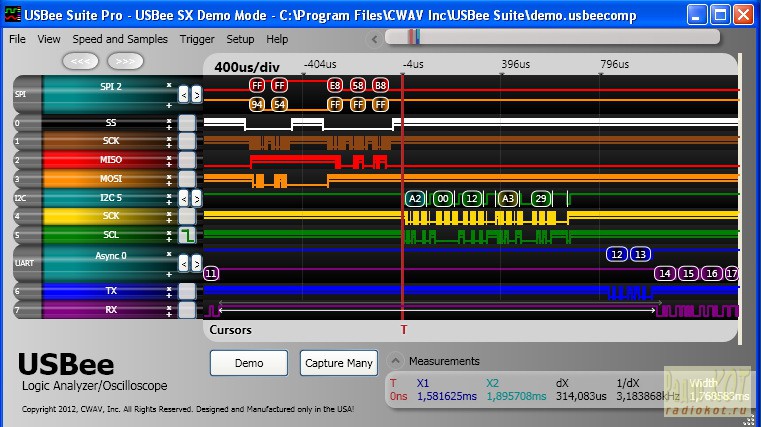
Task: Click the x icon on brown SCK channel 1
Action: [x=169, y=139]
